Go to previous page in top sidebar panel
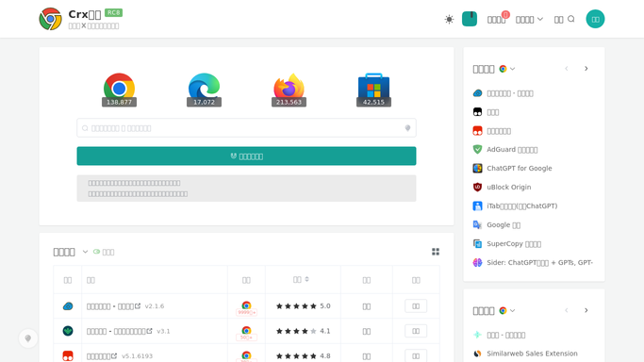Image resolution: width=644 pixels, height=362 pixels. click(567, 69)
